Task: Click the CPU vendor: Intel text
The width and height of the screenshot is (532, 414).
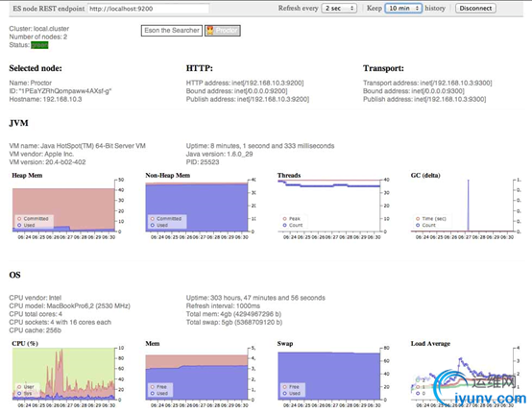Action: pos(36,298)
